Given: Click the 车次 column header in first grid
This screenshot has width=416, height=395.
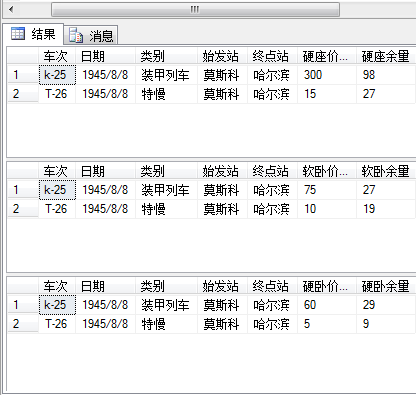Looking at the screenshot, I should pyautogui.click(x=57, y=56).
